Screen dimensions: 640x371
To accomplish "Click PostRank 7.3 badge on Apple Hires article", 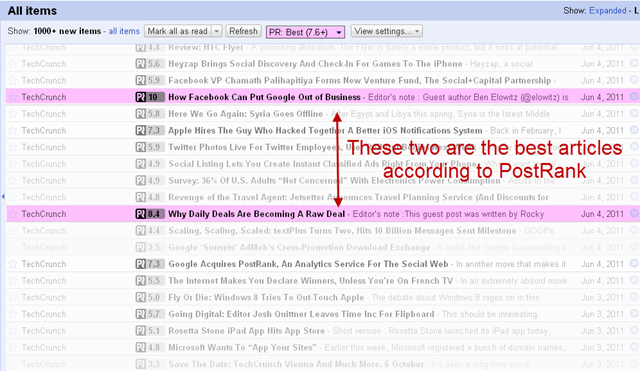I will [150, 131].
